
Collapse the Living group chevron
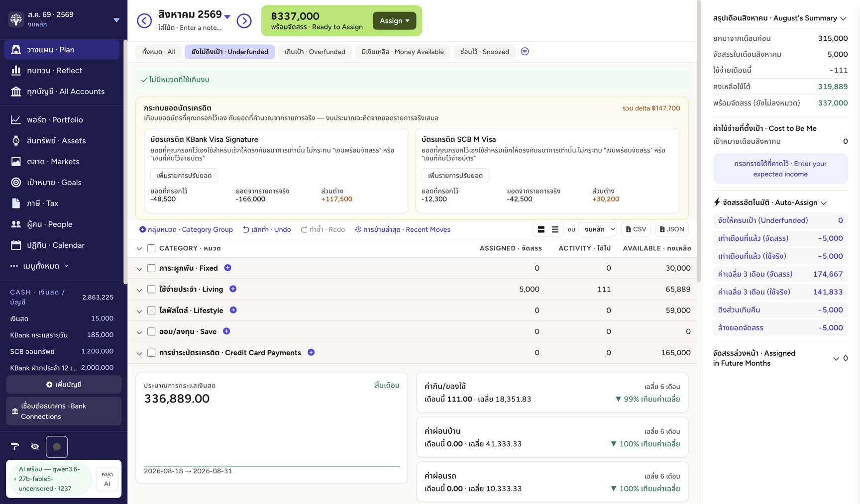pyautogui.click(x=139, y=290)
